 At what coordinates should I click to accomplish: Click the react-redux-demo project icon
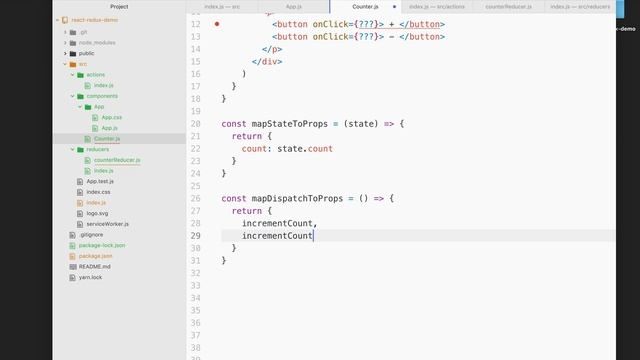tap(65, 20)
